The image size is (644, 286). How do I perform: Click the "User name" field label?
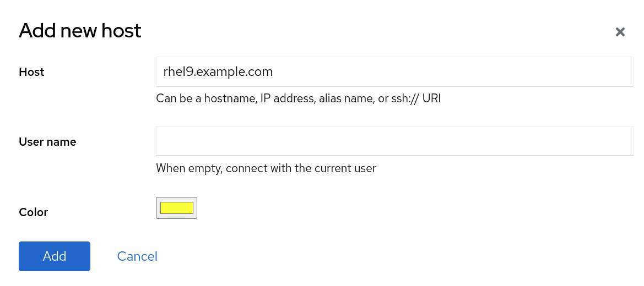47,142
